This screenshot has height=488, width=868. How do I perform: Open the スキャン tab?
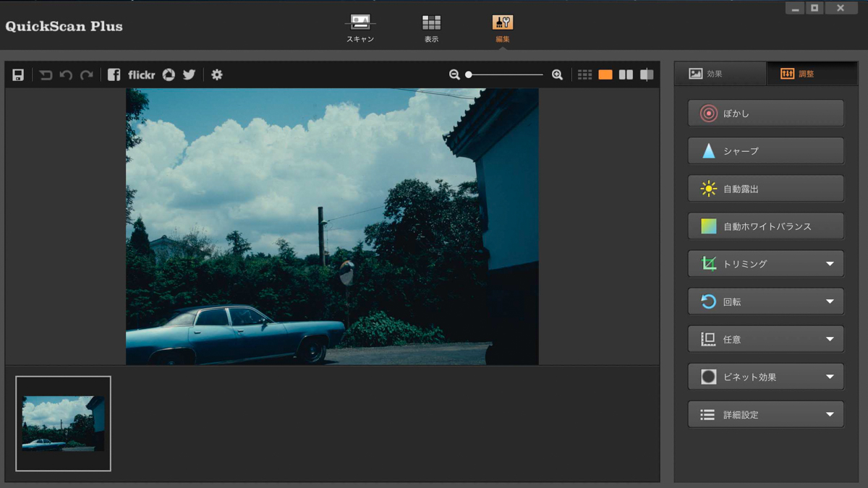tap(360, 28)
